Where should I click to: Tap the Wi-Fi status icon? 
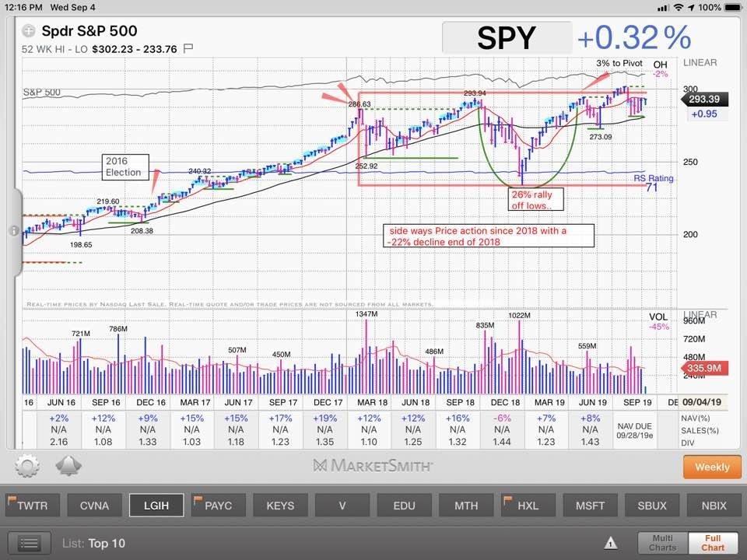point(678,8)
